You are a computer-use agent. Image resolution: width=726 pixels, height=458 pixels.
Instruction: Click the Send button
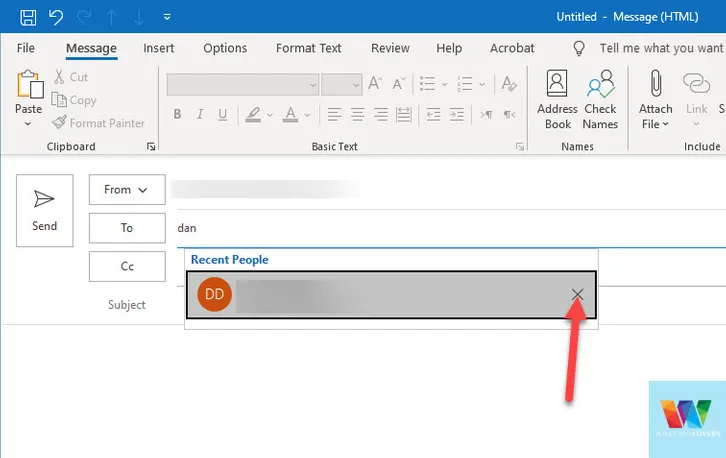45,210
